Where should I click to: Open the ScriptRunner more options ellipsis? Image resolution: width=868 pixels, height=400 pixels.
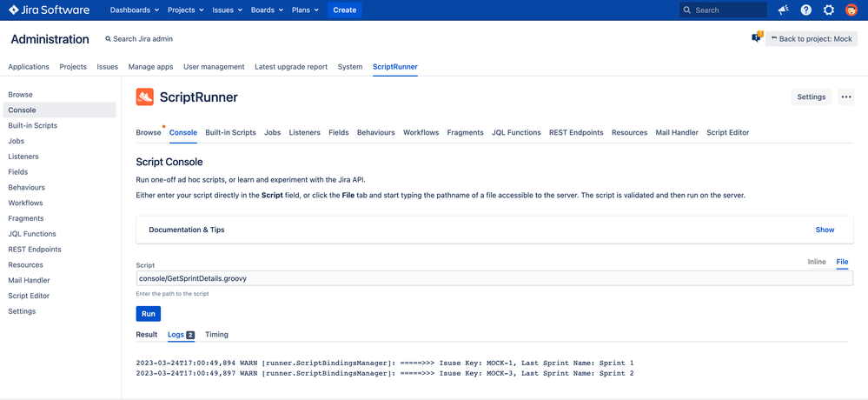846,97
